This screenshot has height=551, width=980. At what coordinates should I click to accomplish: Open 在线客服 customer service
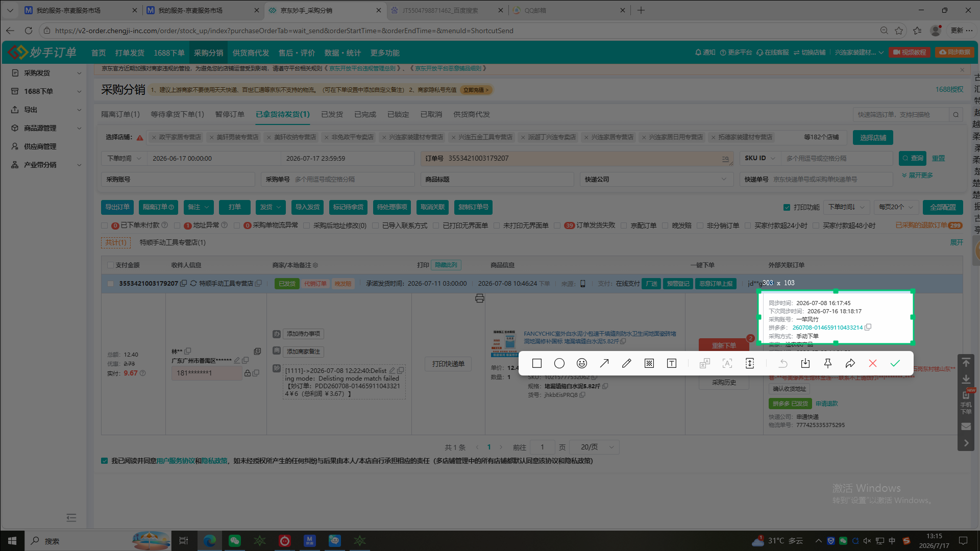point(773,53)
